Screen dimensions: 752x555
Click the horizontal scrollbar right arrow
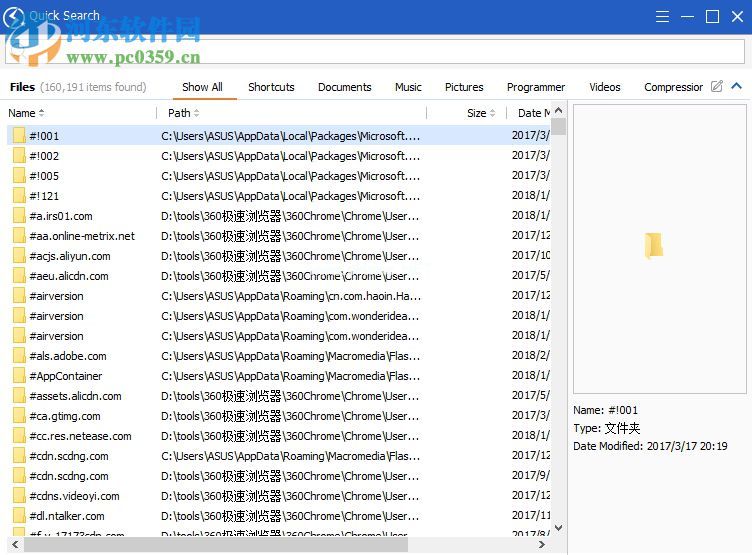click(542, 544)
